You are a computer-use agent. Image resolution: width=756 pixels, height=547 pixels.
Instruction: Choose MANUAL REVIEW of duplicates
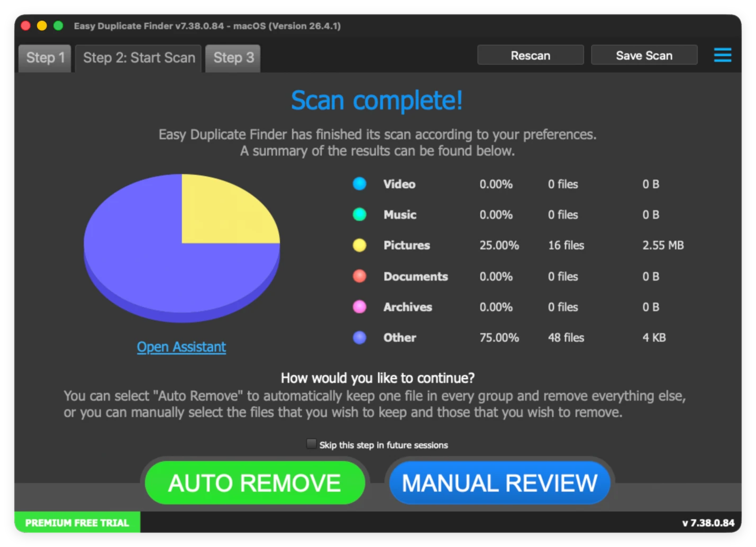(x=499, y=482)
